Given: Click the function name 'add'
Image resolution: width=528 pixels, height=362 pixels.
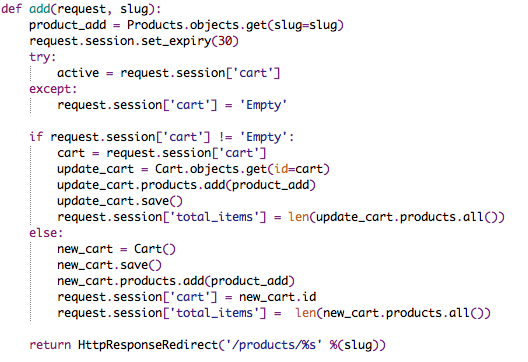Looking at the screenshot, I should pyautogui.click(x=40, y=8).
